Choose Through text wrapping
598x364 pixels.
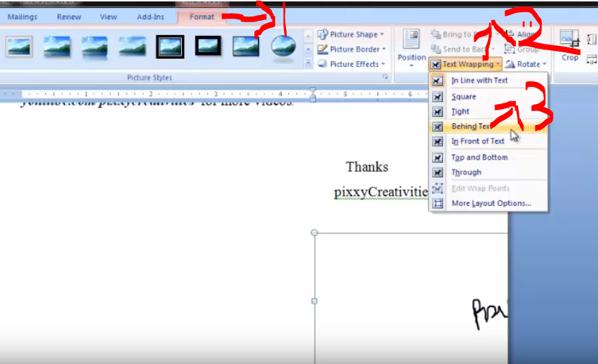[489, 172]
